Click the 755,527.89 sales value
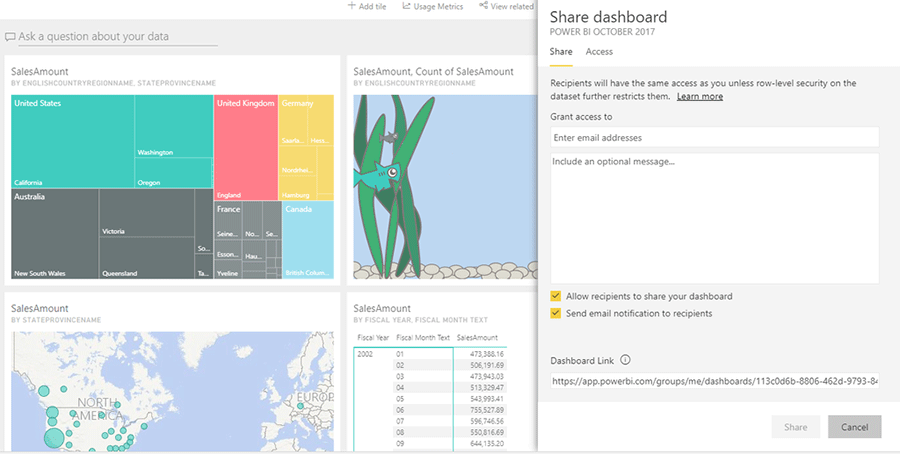Image resolution: width=900 pixels, height=454 pixels. [487, 410]
